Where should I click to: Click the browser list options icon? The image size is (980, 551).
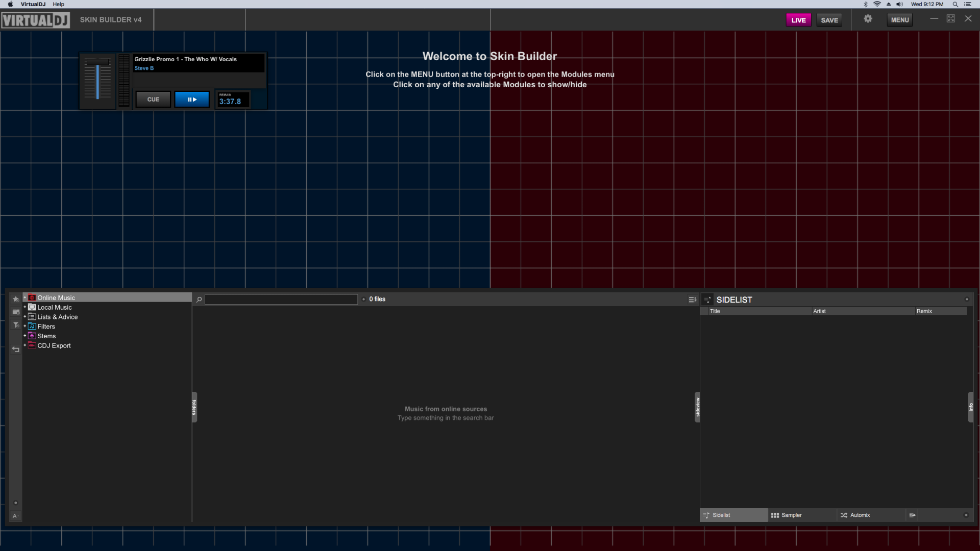pos(692,299)
